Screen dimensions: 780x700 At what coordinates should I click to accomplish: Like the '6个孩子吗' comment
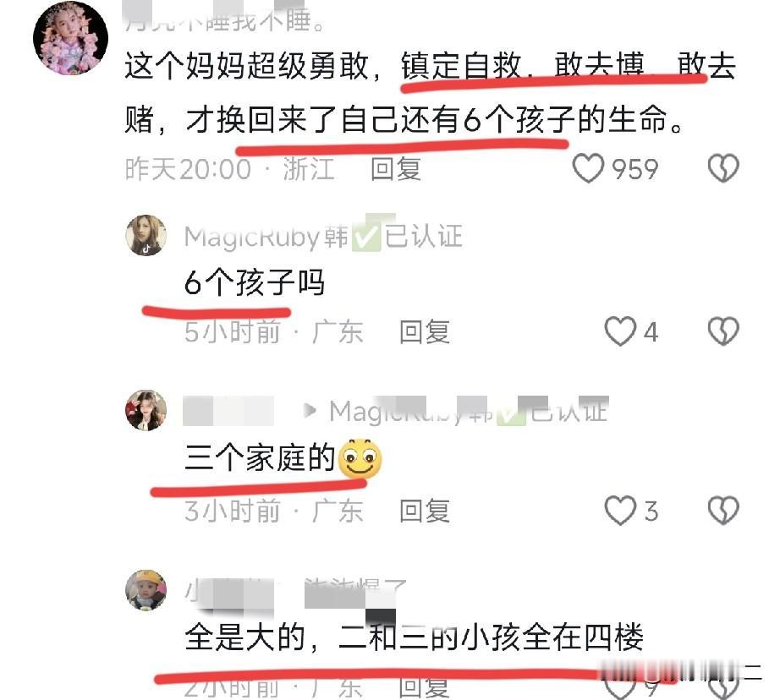coord(620,331)
